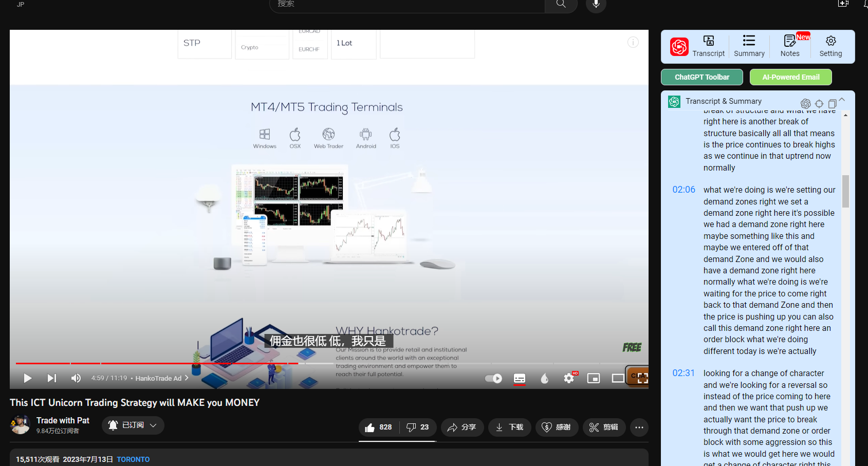Click the create video icon in the header

[843, 4]
